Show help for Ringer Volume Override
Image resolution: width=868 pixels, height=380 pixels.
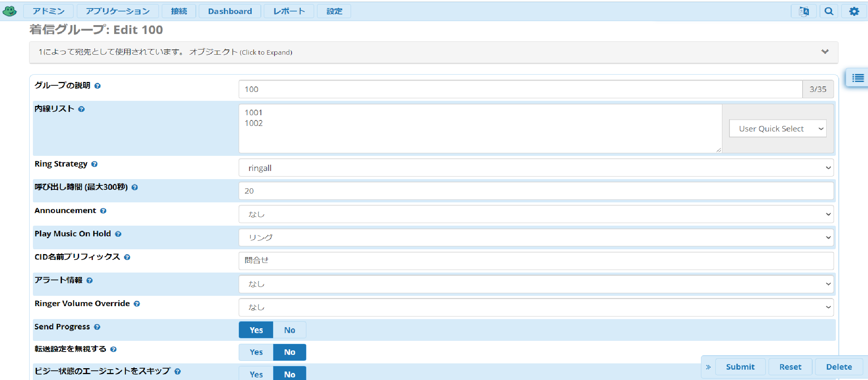tap(137, 304)
